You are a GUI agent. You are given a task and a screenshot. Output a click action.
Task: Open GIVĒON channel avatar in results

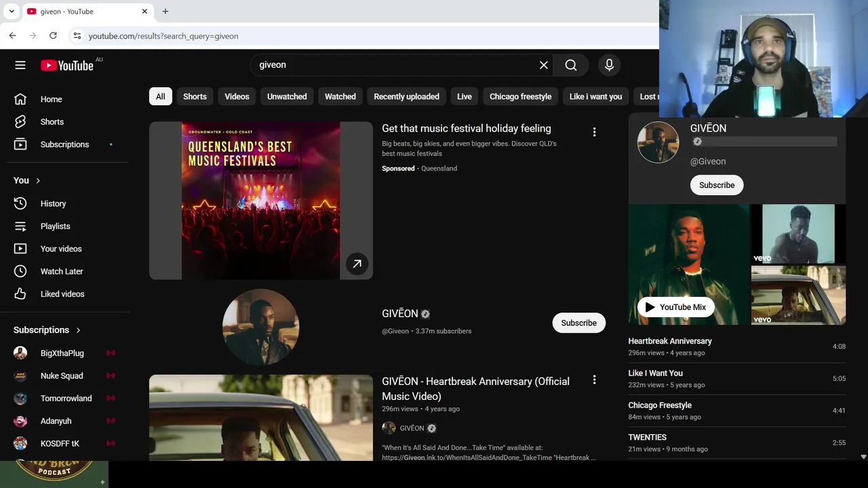(x=261, y=326)
